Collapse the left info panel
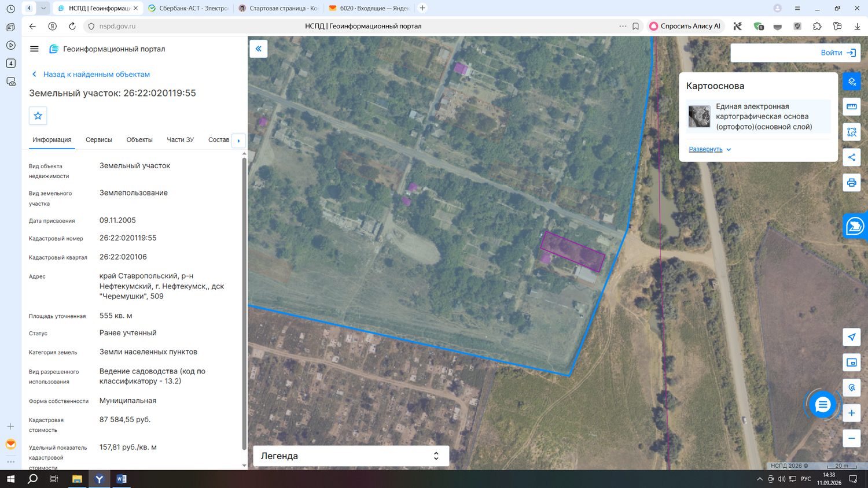 tap(259, 49)
